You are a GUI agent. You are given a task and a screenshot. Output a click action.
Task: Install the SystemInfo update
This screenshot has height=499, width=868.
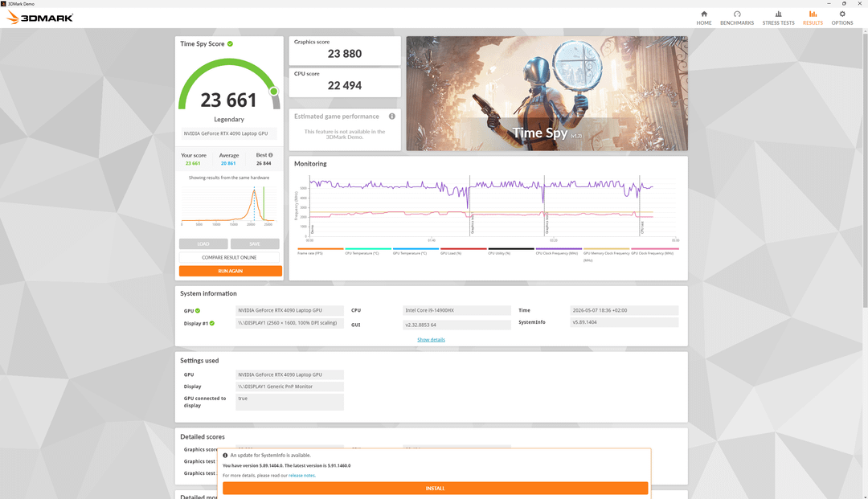coord(435,489)
